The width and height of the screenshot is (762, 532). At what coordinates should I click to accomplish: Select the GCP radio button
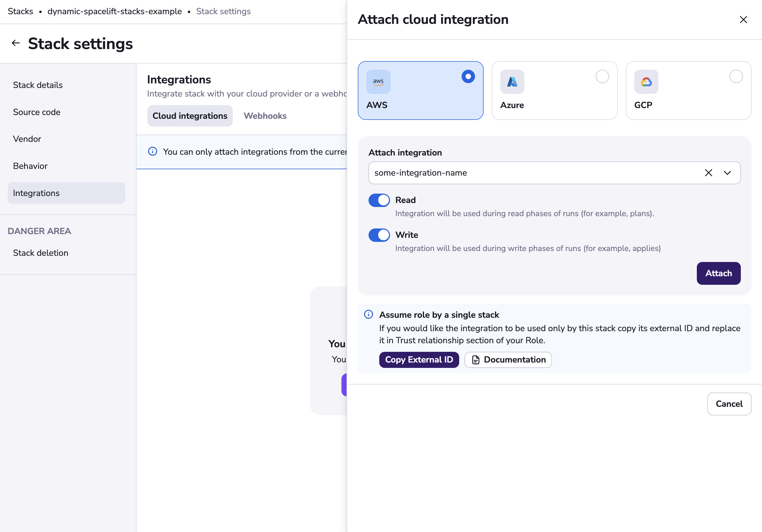tap(735, 77)
